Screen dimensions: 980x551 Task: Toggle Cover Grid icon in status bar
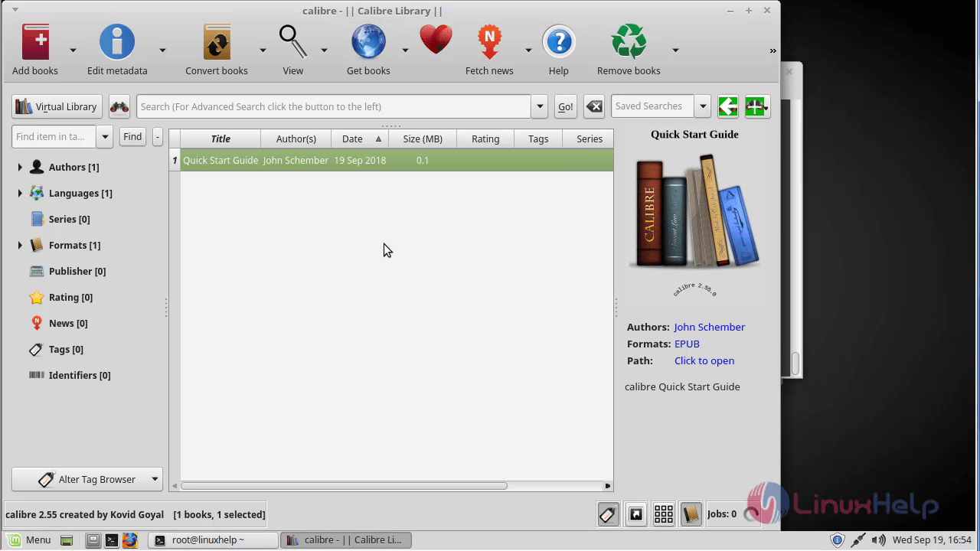663,514
